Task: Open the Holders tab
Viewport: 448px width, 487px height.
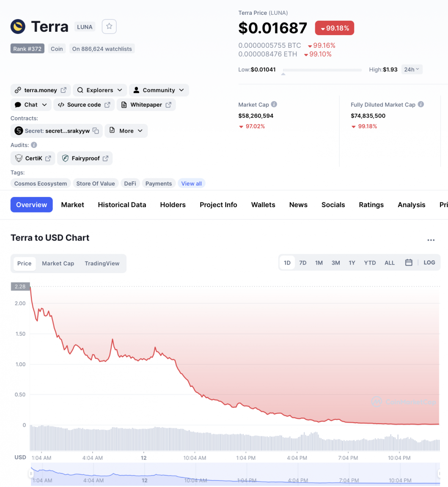Action: click(173, 205)
